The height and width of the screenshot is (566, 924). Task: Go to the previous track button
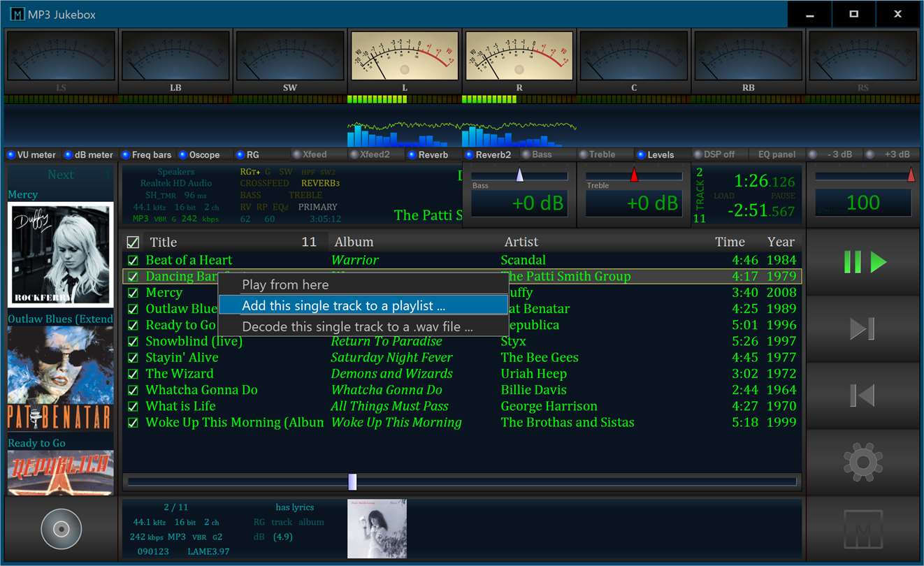[863, 396]
